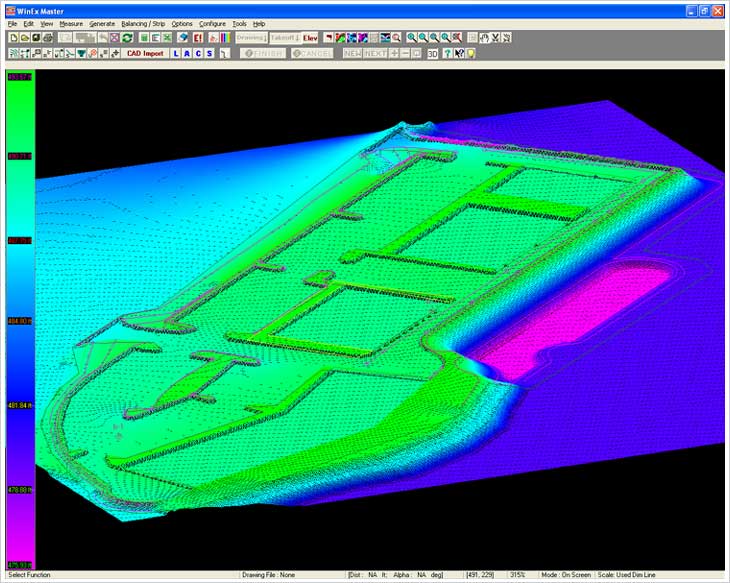This screenshot has height=583, width=730.
Task: Click the NEXT button
Action: (x=375, y=54)
